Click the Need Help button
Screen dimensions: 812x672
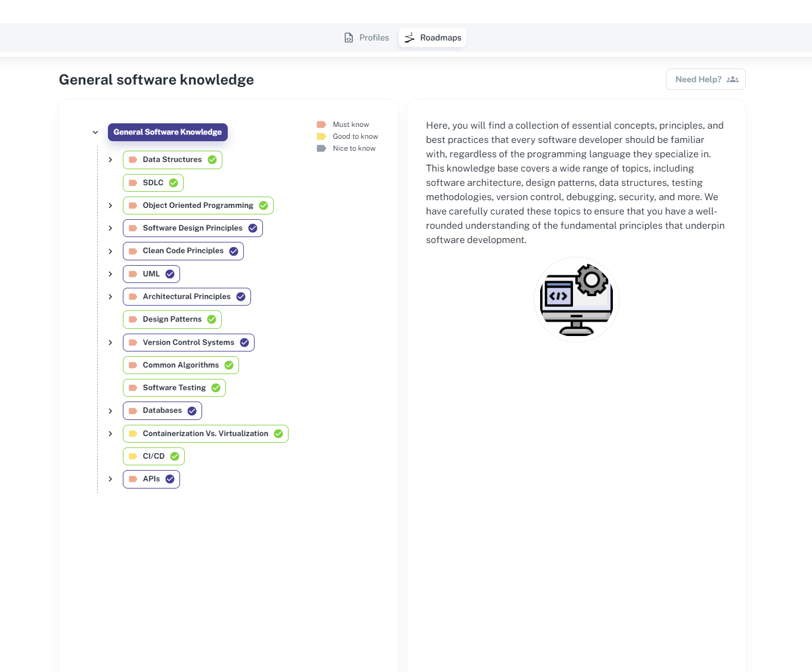pyautogui.click(x=705, y=79)
